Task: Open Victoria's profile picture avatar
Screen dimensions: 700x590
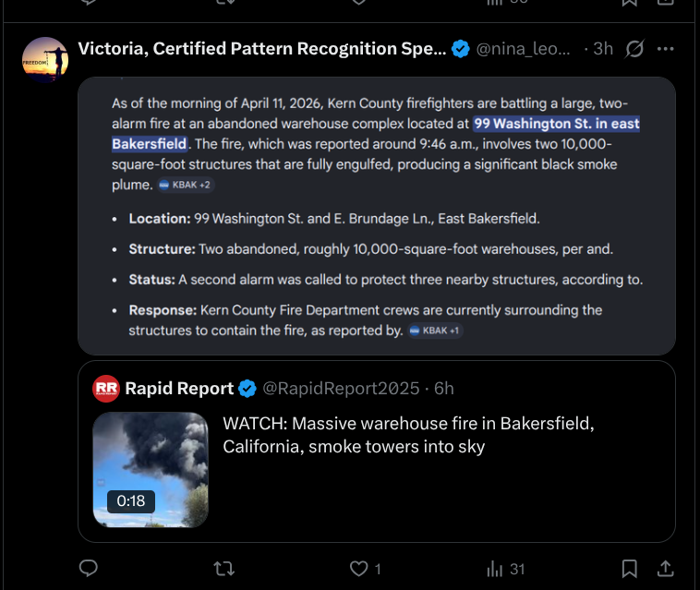Action: 45,60
